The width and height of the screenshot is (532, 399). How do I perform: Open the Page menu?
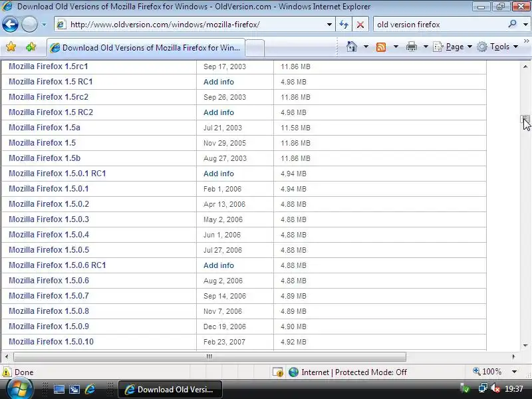[453, 47]
